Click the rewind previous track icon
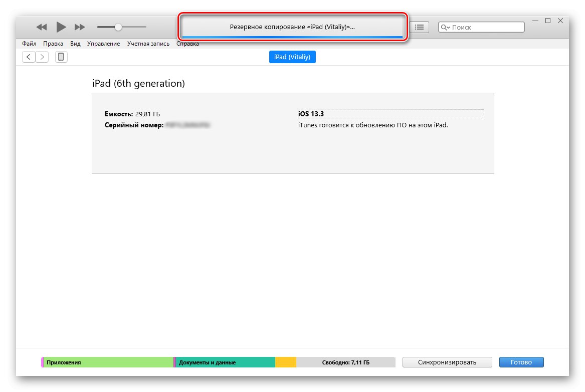Image resolution: width=585 pixels, height=392 pixels. pos(42,27)
